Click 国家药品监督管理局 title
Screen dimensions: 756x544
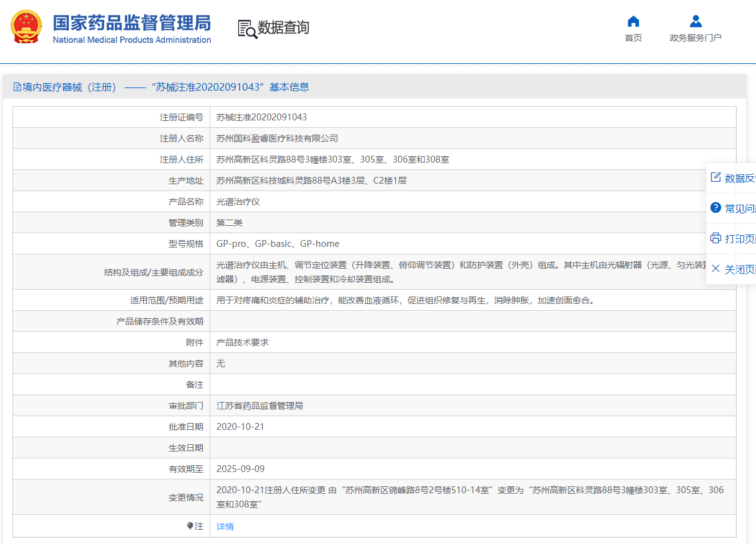[x=131, y=23]
